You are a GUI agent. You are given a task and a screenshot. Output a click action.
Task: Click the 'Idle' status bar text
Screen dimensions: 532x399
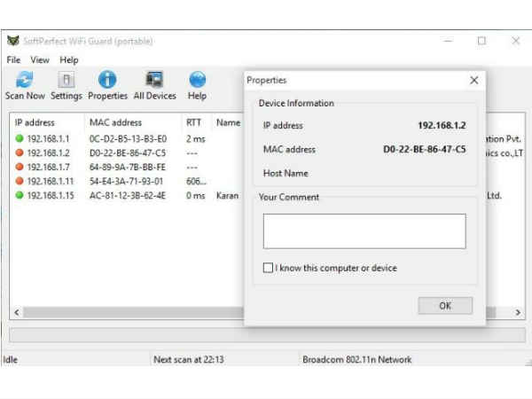tap(10, 359)
